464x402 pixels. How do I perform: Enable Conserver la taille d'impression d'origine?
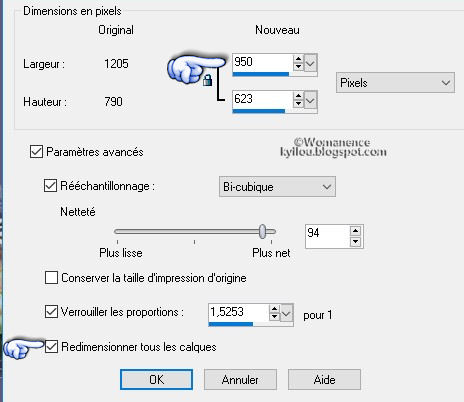pos(51,278)
